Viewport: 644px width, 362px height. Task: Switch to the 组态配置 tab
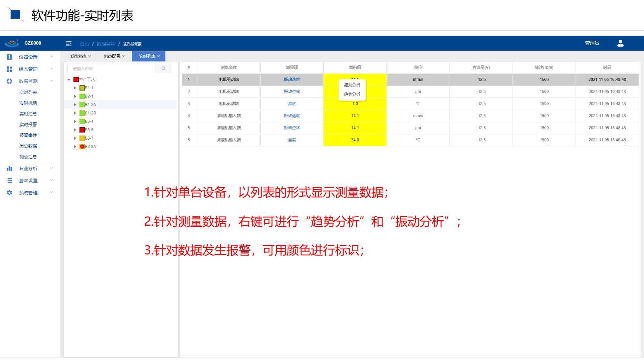tap(112, 56)
